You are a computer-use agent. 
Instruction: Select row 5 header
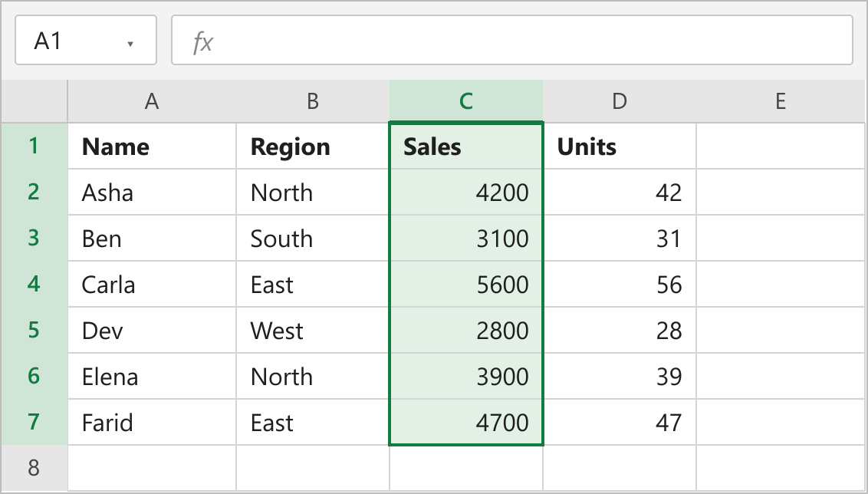click(35, 330)
